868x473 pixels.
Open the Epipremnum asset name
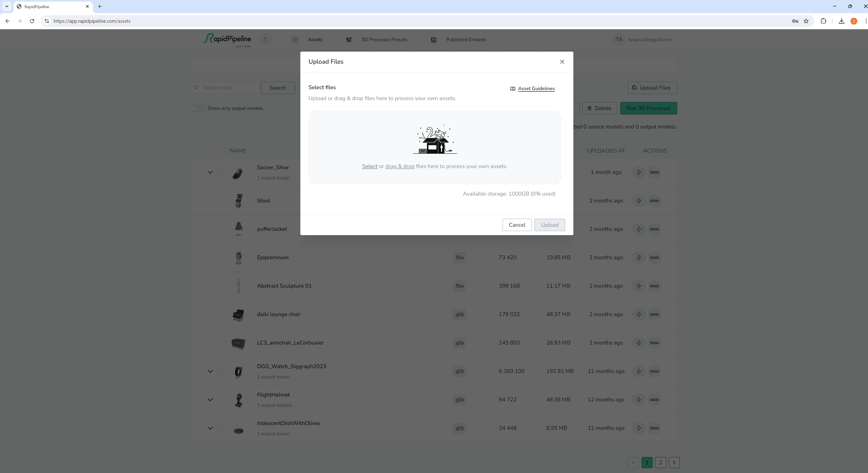coord(272,257)
